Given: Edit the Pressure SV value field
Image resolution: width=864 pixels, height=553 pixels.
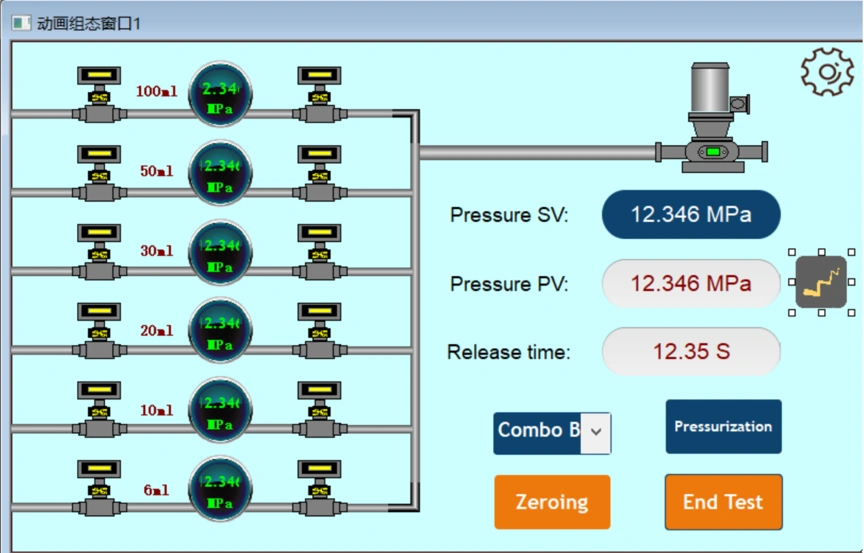Looking at the screenshot, I should tap(691, 214).
